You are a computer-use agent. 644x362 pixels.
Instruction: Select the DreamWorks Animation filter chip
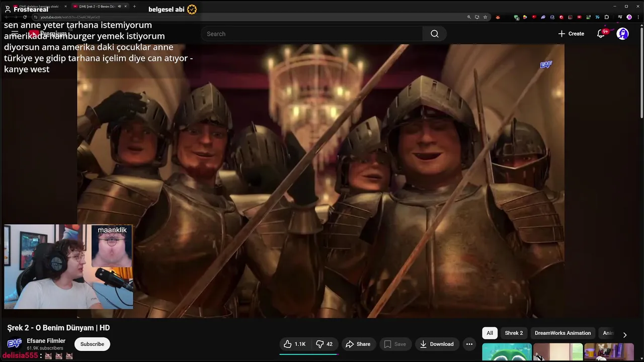tap(562, 333)
